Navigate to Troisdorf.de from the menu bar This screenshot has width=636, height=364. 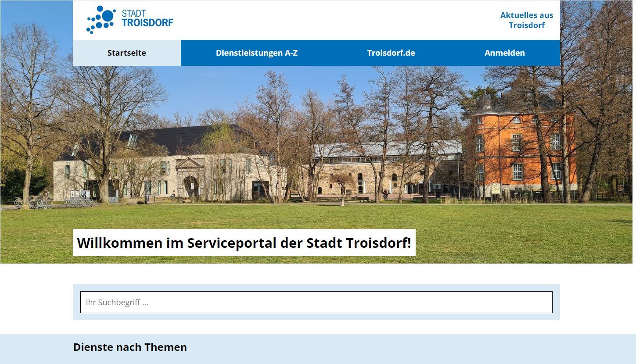coord(391,53)
